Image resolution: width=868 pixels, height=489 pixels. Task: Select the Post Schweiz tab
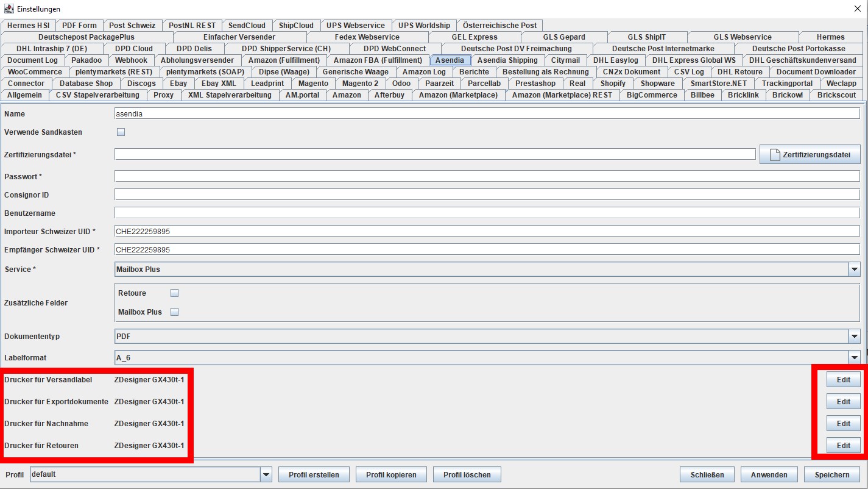pyautogui.click(x=132, y=26)
